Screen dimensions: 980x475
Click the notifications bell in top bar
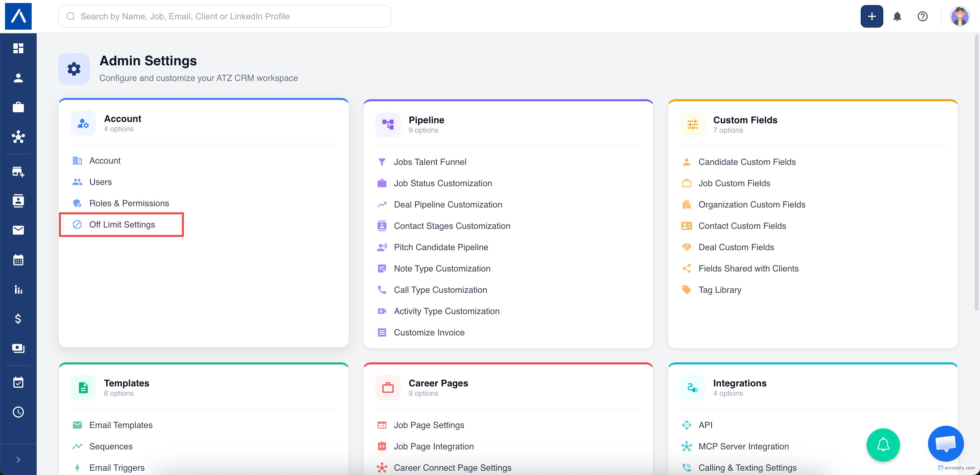(897, 16)
